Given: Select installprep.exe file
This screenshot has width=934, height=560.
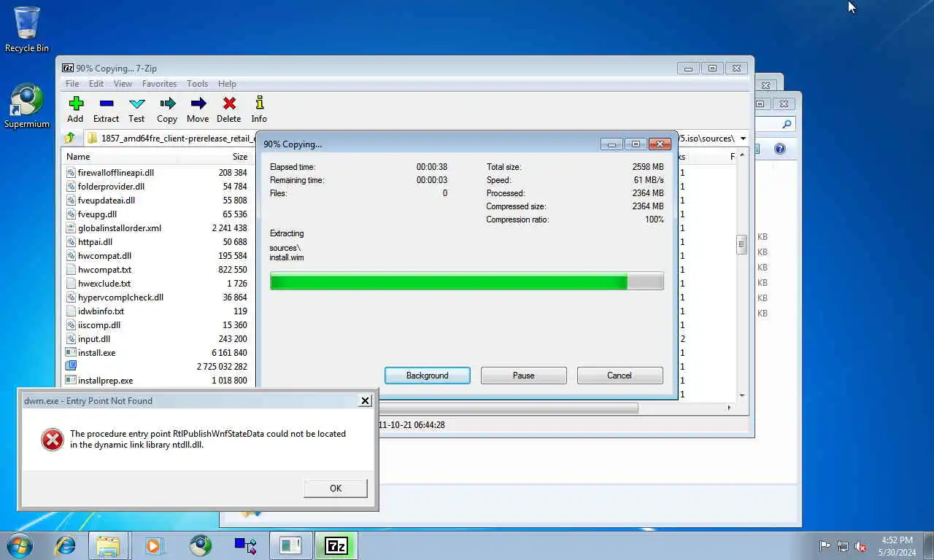Looking at the screenshot, I should 105,381.
